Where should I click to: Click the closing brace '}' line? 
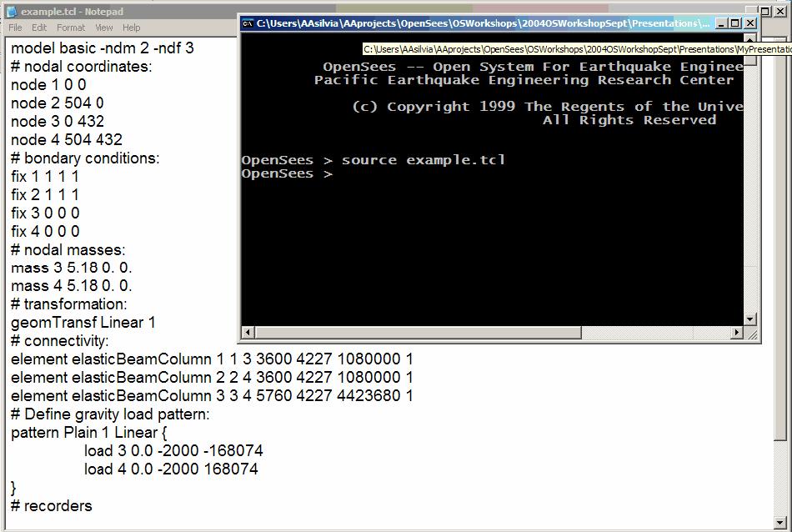coord(13,488)
